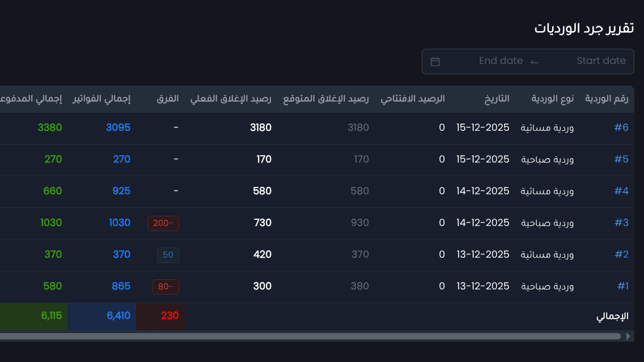Click the red 230 total difference cell
Viewport: 644px width, 362px height.
(x=160, y=316)
